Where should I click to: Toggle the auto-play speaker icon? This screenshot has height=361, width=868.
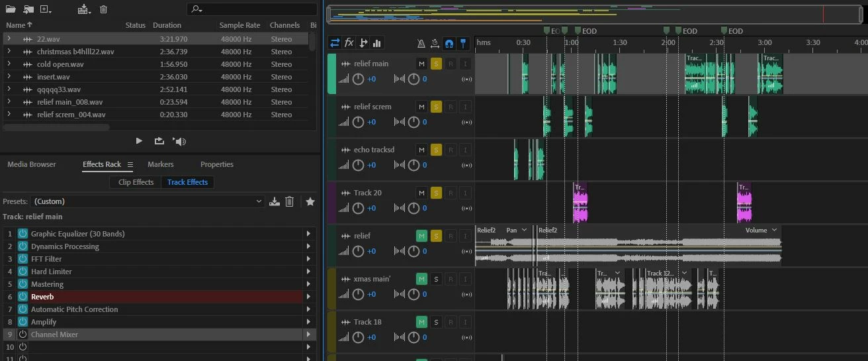tap(179, 141)
